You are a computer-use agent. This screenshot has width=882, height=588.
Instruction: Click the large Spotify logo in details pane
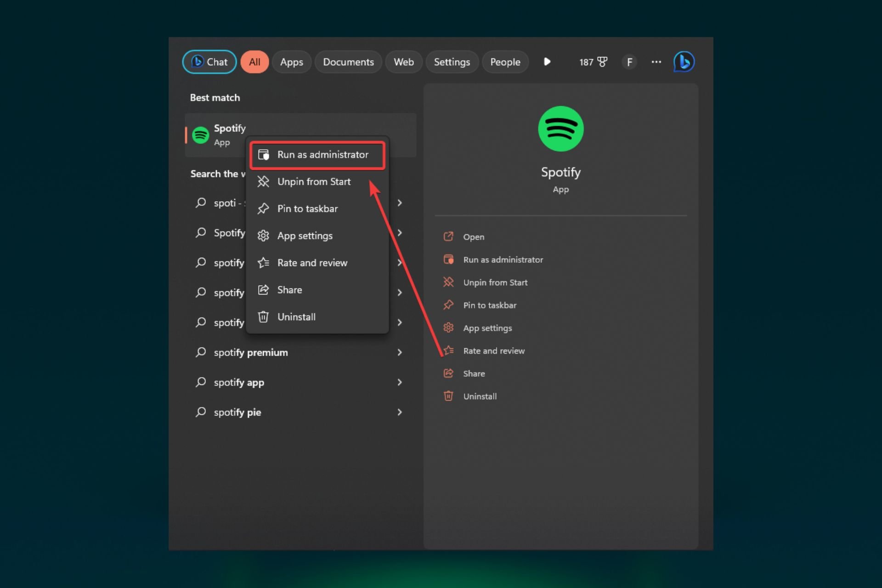(x=561, y=129)
